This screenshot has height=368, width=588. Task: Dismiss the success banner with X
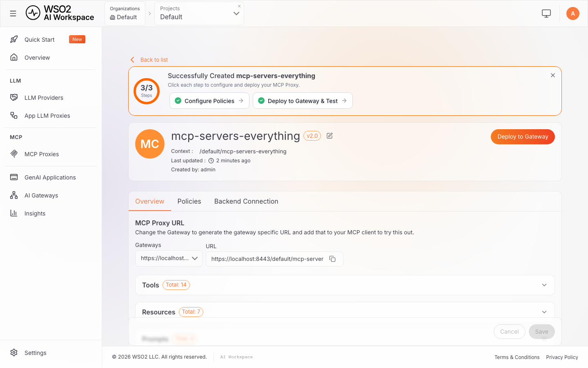pyautogui.click(x=553, y=75)
